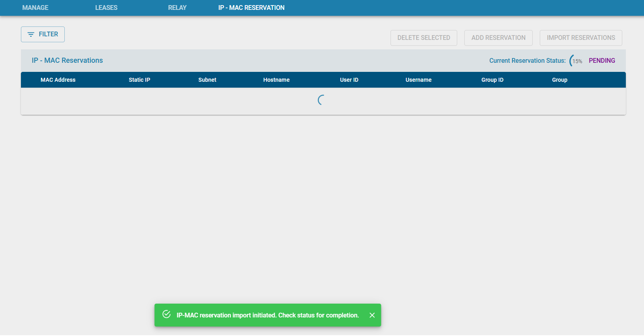The image size is (644, 336).
Task: Click the 15% progress circle indicator
Action: tap(576, 61)
